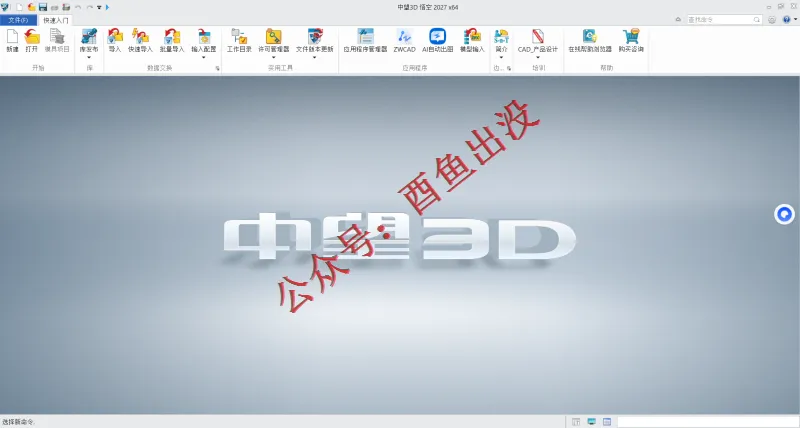Expand the CAD_产品设计 dropdown arrow
The width and height of the screenshot is (800, 428).
click(x=538, y=57)
